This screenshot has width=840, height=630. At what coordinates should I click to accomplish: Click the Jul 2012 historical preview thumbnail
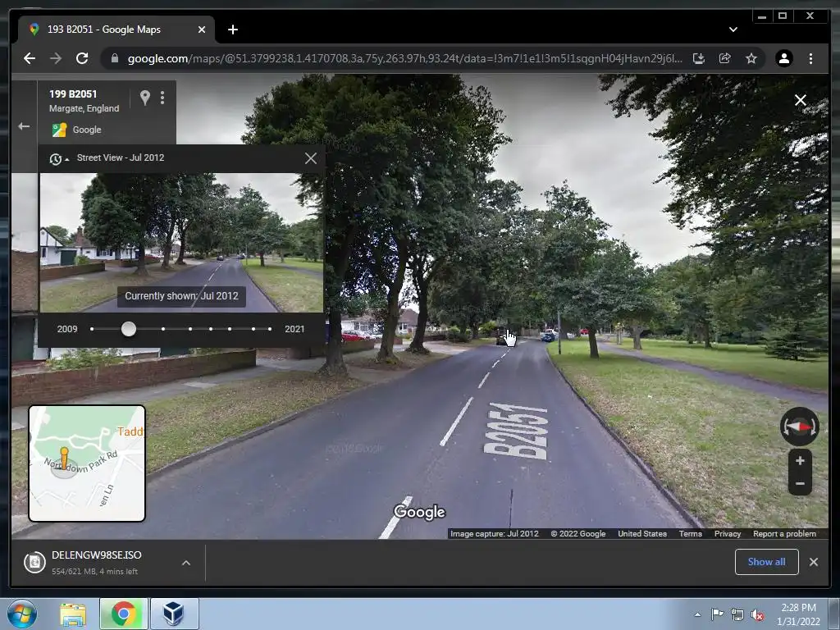pyautogui.click(x=181, y=242)
